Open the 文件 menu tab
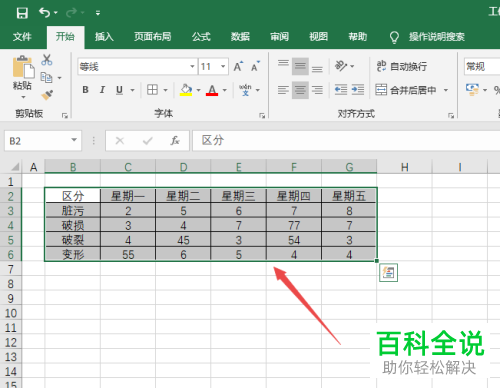 coord(22,36)
